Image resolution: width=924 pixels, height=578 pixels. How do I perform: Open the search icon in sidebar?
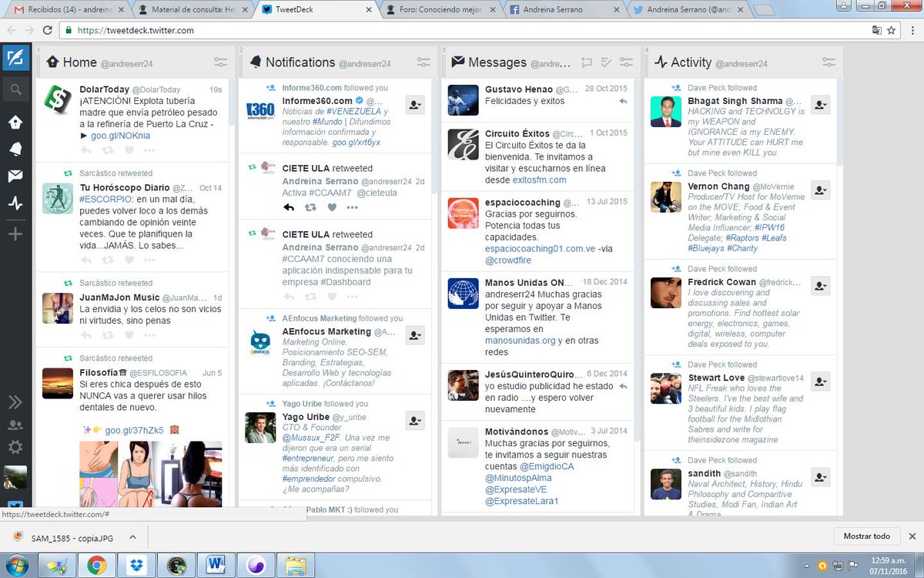(x=15, y=90)
